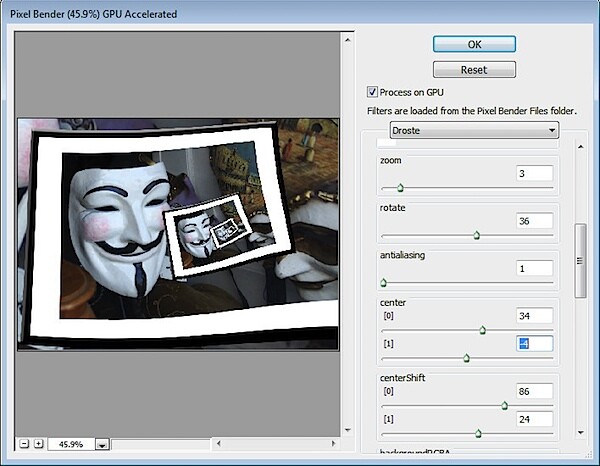
Task: Click the parameters panel scrollbar thumb
Action: [580, 261]
